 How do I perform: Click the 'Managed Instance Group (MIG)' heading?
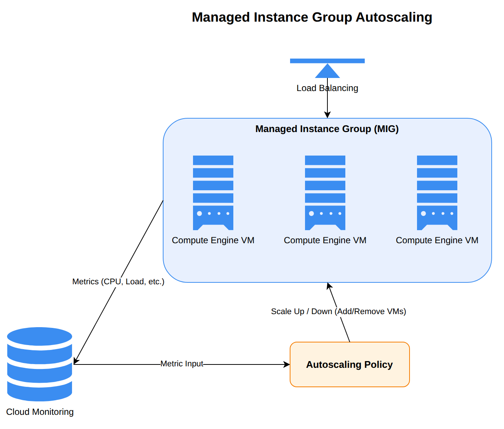tap(327, 129)
